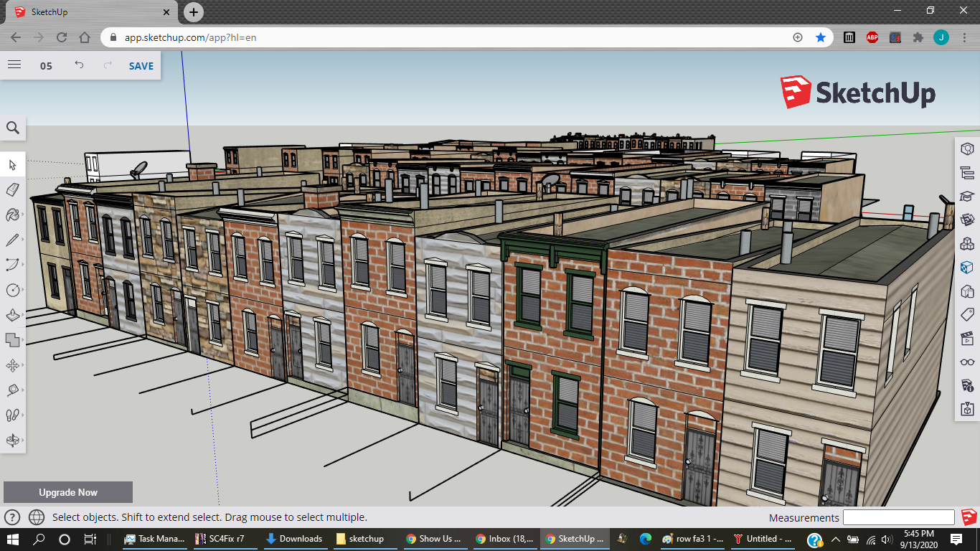Choose the Line pencil tool
Viewport: 980px width, 551px height.
(x=13, y=240)
